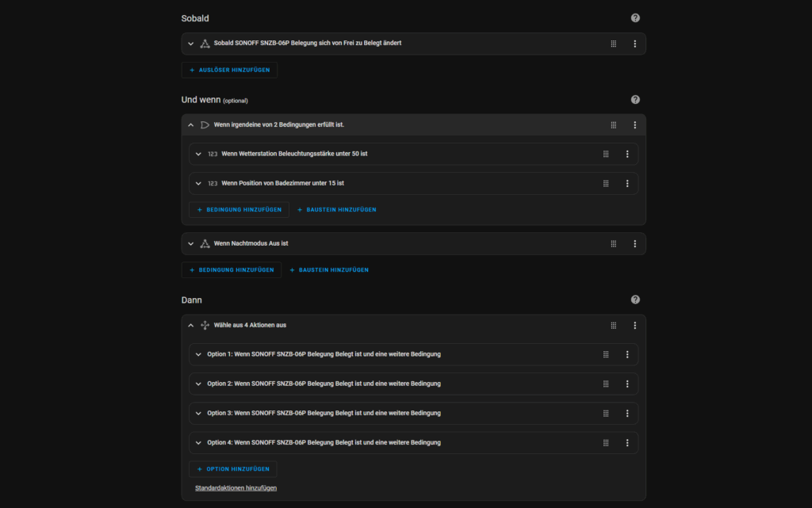
Task: Click drag handle of Wetterstation Beleuchtungsstärke condition
Action: pos(605,155)
